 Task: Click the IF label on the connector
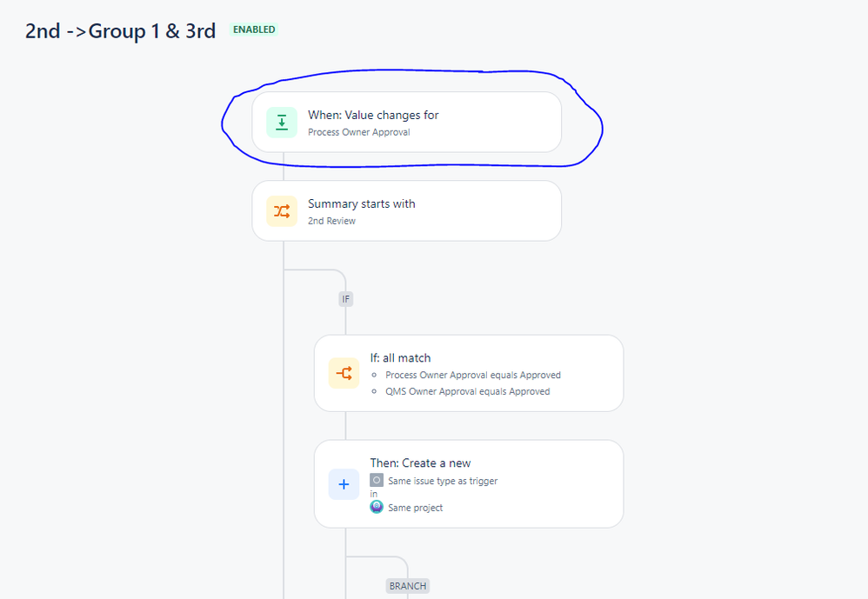pos(346,299)
